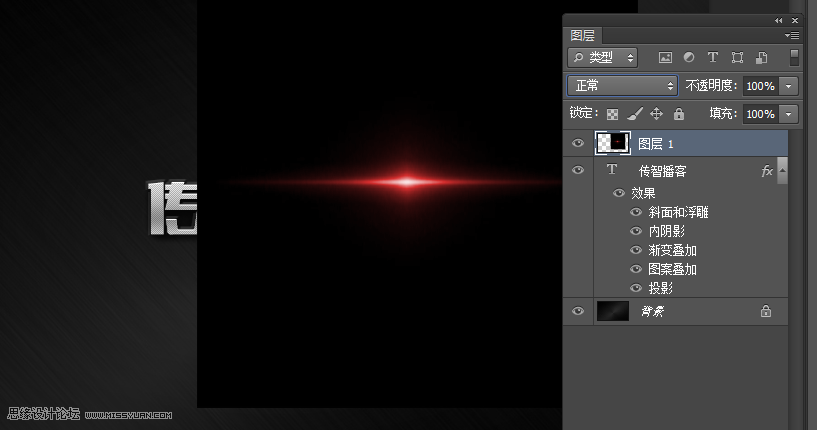Screen dimensions: 817x430
Task: Hide the 内阴影 effect
Action: pyautogui.click(x=636, y=231)
